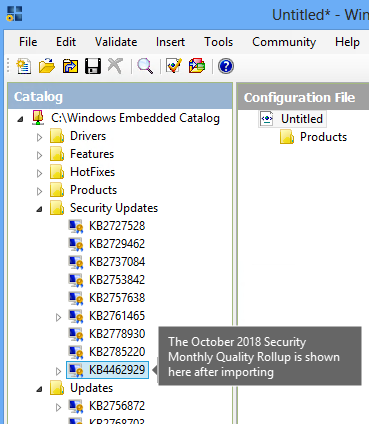Click the Catalog panel header

pos(120,97)
